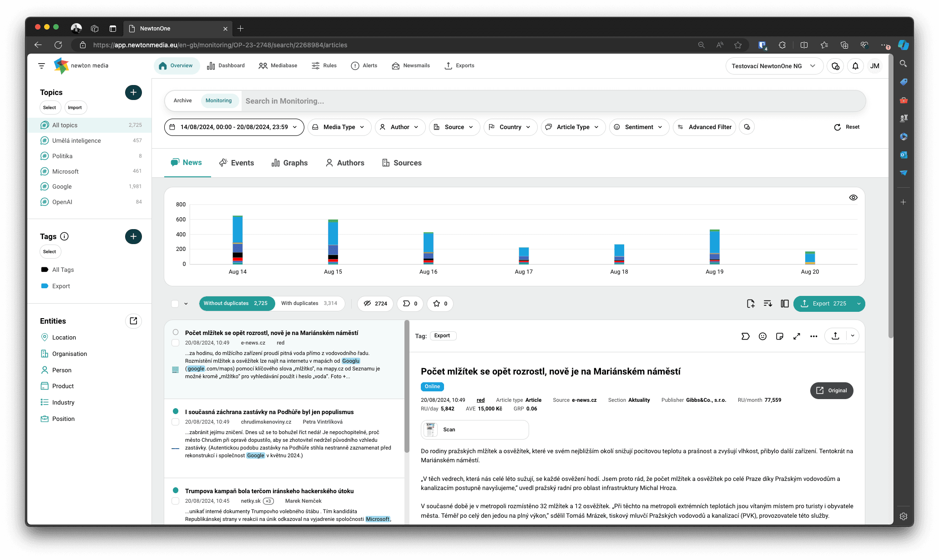Expand article to fullscreen with arrows icon
This screenshot has width=939, height=560.
pyautogui.click(x=797, y=336)
